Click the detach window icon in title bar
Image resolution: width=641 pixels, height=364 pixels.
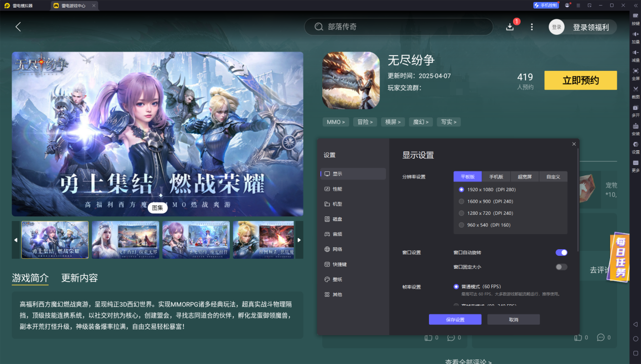pyautogui.click(x=590, y=5)
